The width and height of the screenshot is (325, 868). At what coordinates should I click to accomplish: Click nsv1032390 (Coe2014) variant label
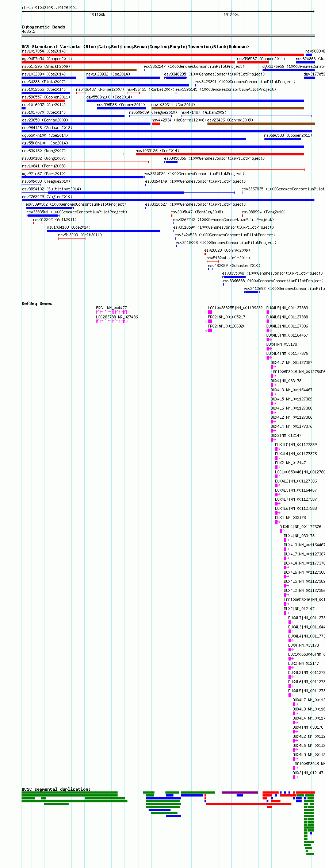44,74
